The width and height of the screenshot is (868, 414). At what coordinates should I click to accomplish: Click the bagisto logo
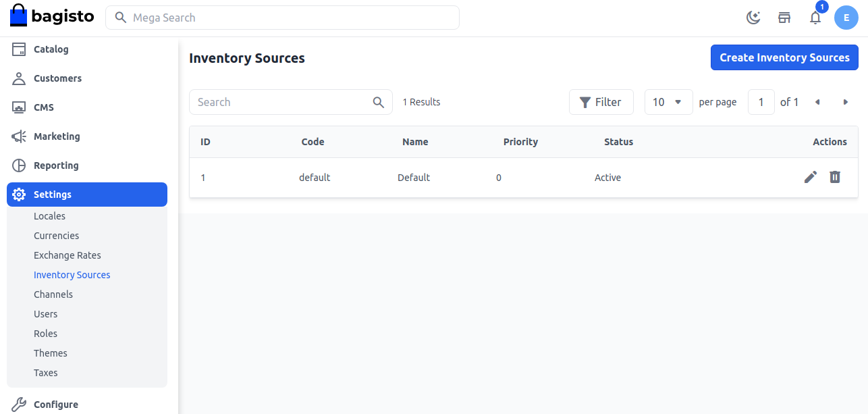(x=53, y=16)
